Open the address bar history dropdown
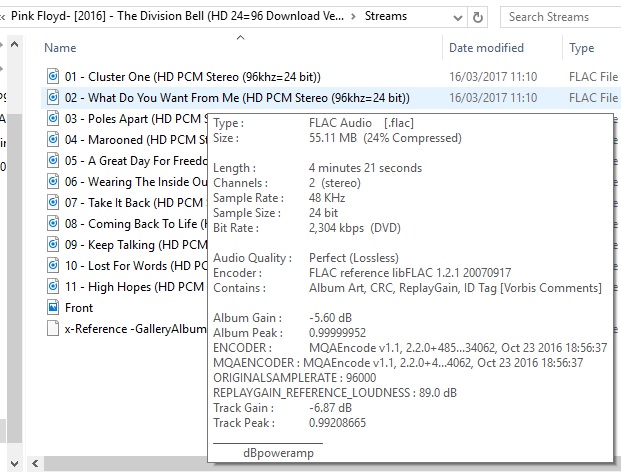The height and width of the screenshot is (473, 621). pos(457,17)
